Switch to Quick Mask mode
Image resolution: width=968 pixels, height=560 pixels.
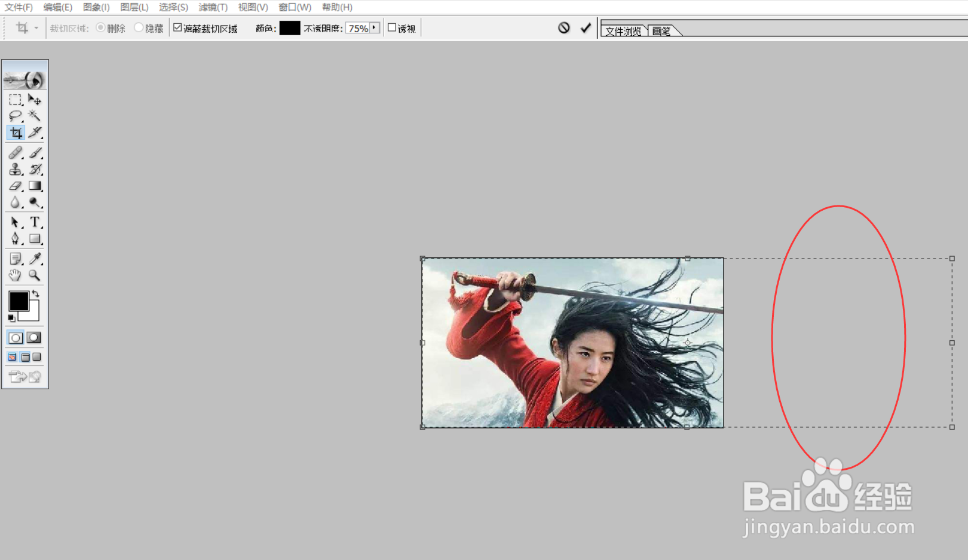click(34, 338)
